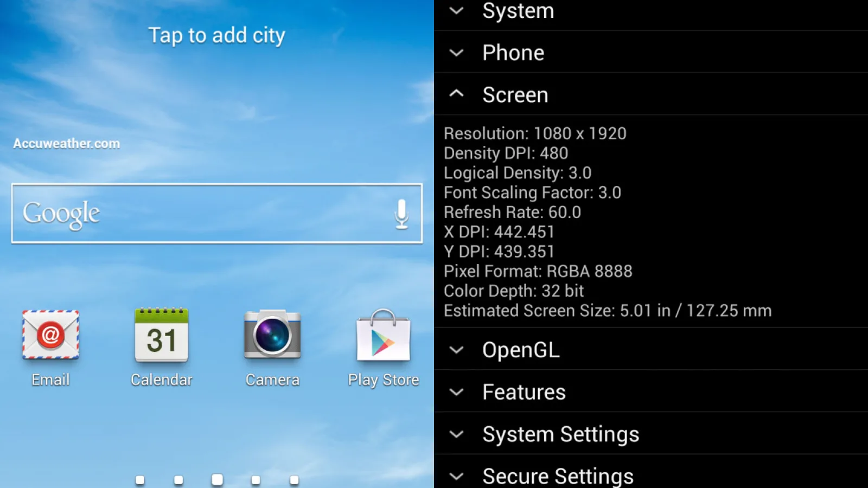
Task: Expand the Phone section chevron
Action: tap(457, 53)
